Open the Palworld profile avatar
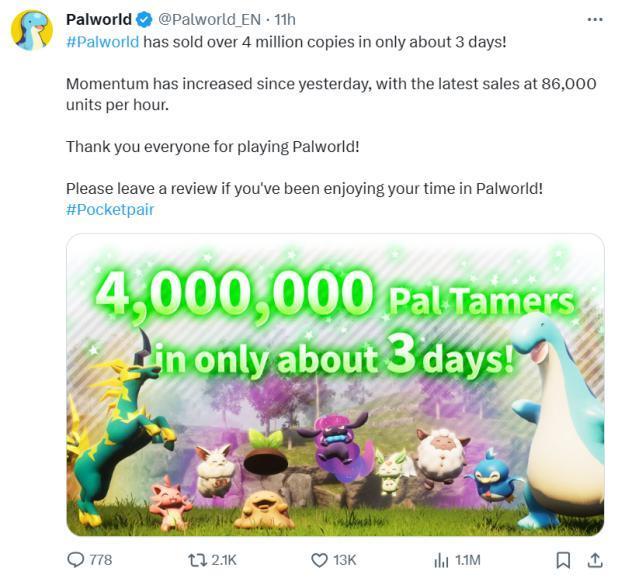 [32, 30]
